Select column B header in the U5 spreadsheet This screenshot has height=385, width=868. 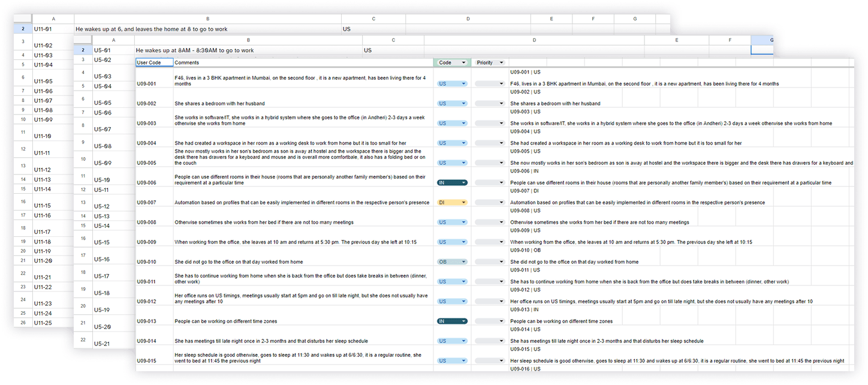point(249,40)
